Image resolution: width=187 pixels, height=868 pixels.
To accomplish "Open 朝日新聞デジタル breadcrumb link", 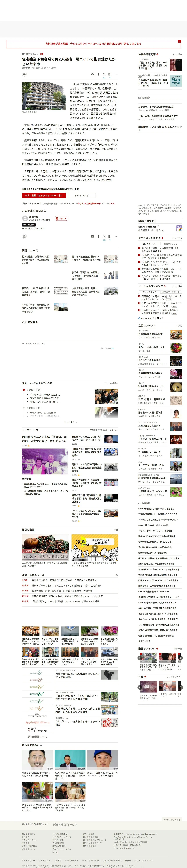I will point(29,54).
